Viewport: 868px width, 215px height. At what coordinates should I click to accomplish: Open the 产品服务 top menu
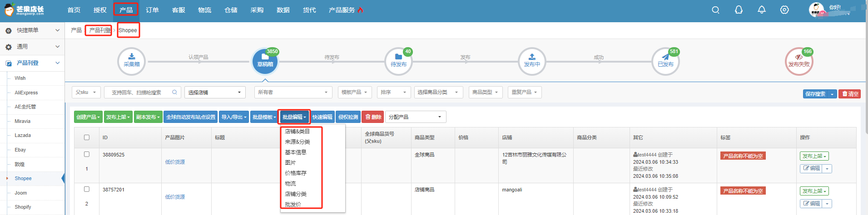pos(346,10)
